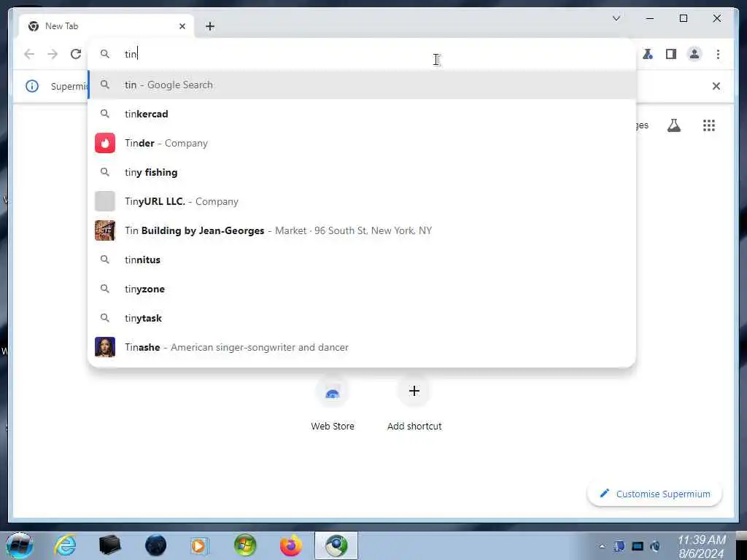Choose the tinyzone suggestion
This screenshot has height=560, width=747.
click(362, 289)
